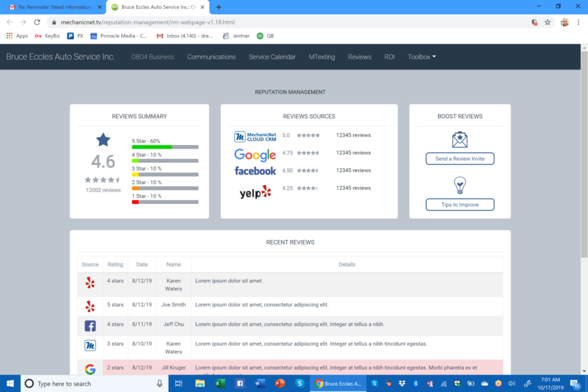Click the yelp logo in Reviews Sources
This screenshot has height=392, width=588.
[255, 192]
